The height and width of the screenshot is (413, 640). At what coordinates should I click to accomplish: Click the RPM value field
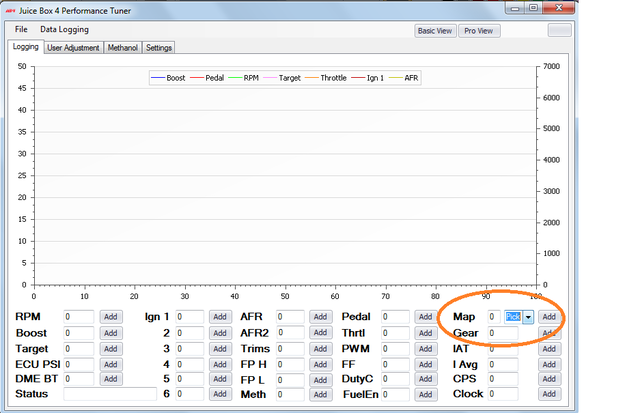pos(78,317)
